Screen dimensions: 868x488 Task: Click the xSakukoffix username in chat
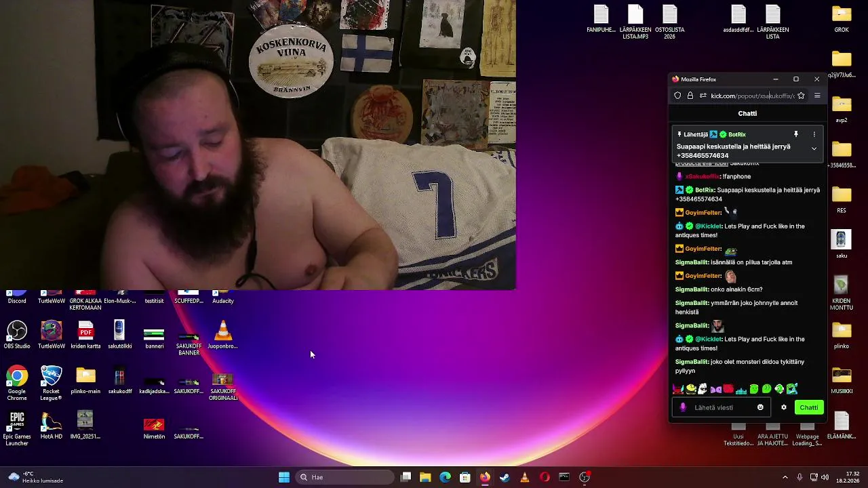702,176
